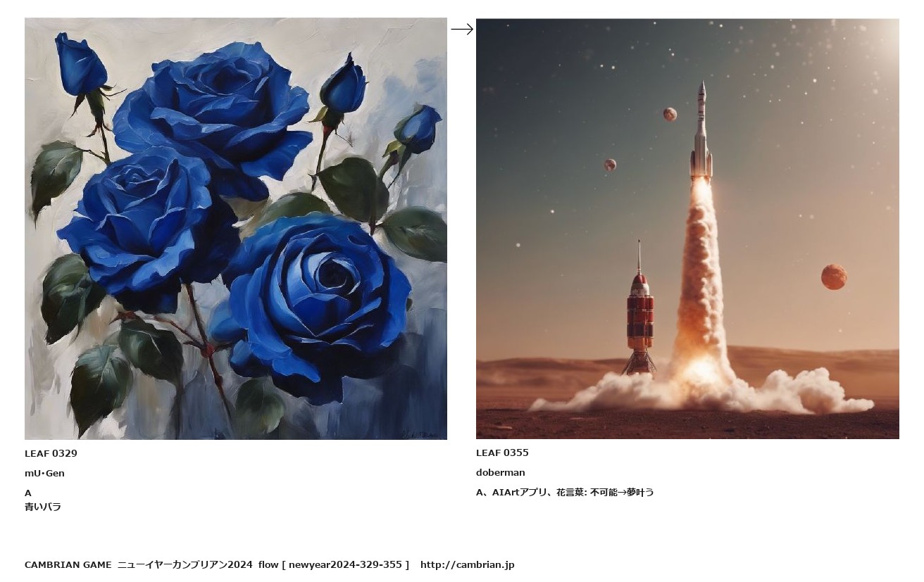924x582 pixels.
Task: Click the painter's signature on the roses painting
Action: tap(423, 434)
